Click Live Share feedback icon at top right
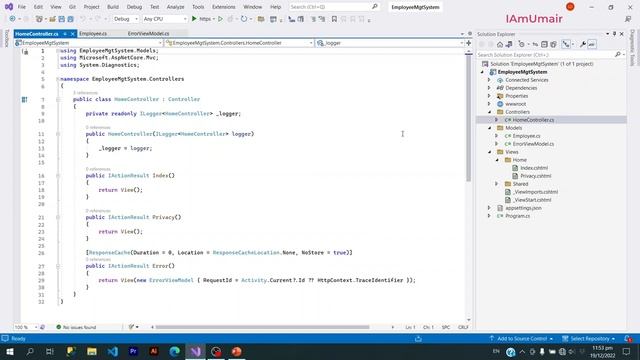 pos(628,19)
